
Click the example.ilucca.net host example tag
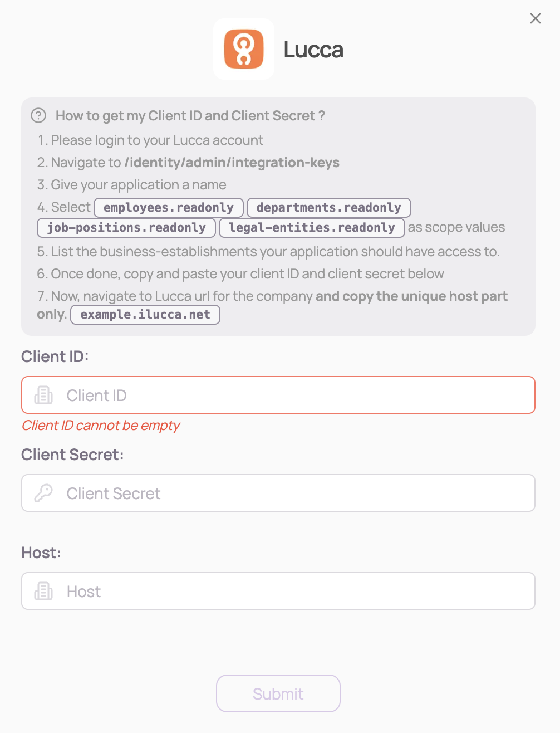click(x=145, y=315)
